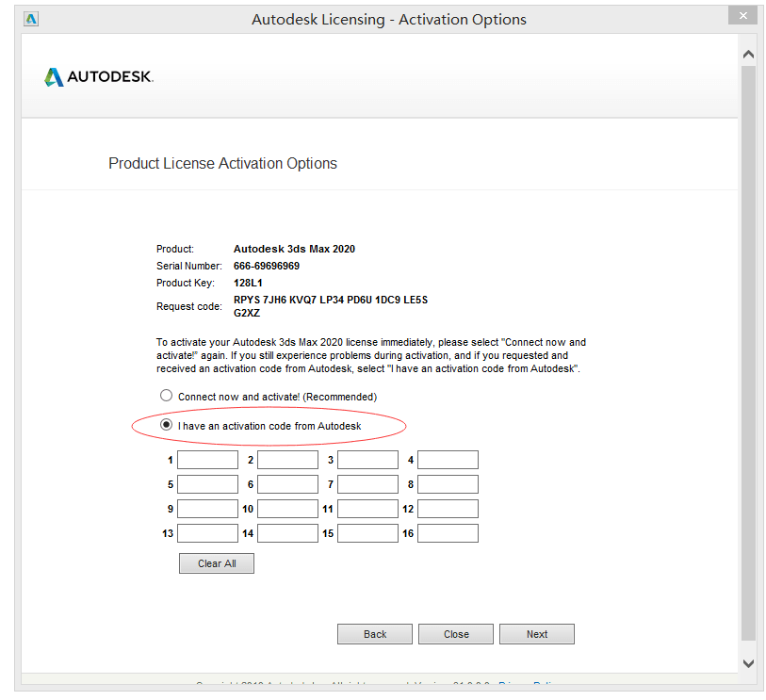766x700 pixels.
Task: Click the scrollbar up arrow
Action: 748,55
